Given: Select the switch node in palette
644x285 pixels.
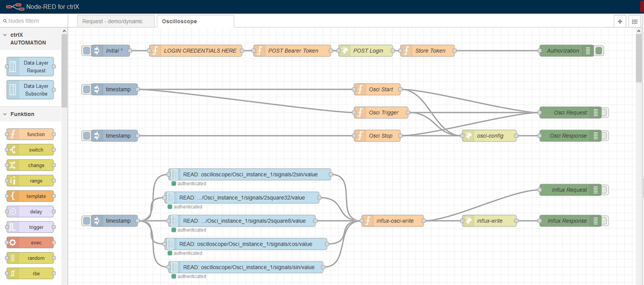Looking at the screenshot, I should point(31,150).
